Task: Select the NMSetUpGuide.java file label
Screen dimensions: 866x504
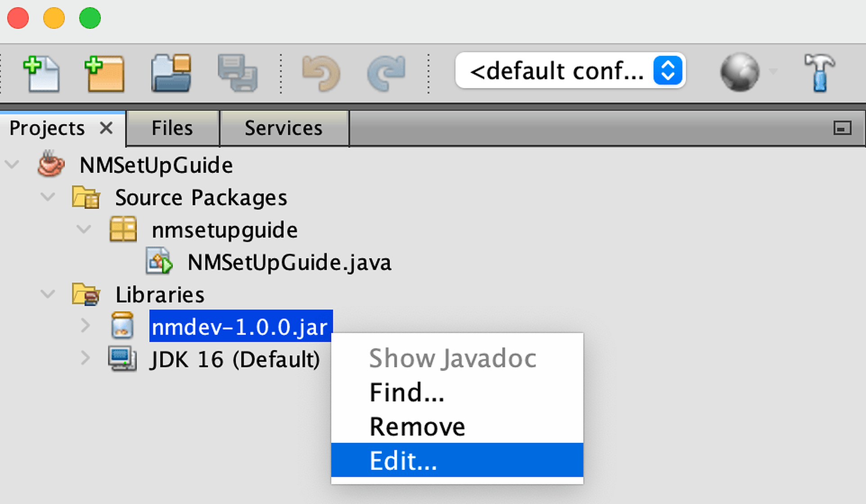Action: click(289, 262)
